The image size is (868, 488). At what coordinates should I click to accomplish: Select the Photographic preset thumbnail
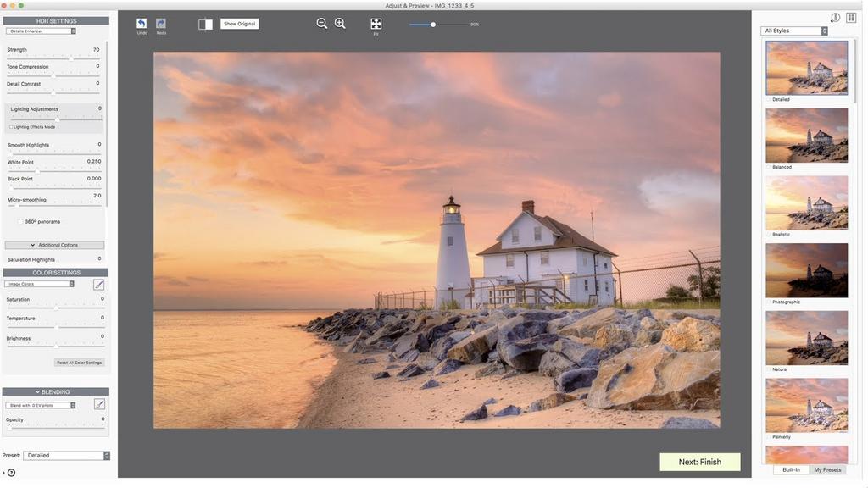point(807,270)
